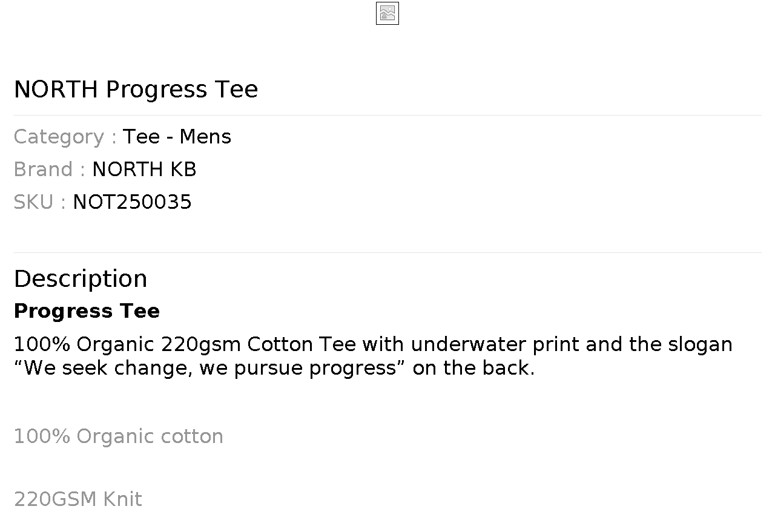The image size is (775, 532).
Task: Select the SKU number NOT250035
Action: click(x=132, y=202)
